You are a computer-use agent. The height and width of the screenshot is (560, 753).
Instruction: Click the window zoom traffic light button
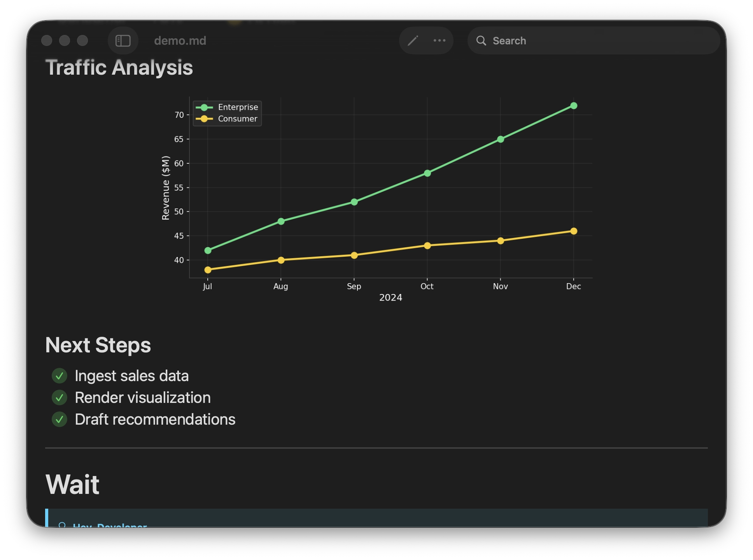pos(82,41)
